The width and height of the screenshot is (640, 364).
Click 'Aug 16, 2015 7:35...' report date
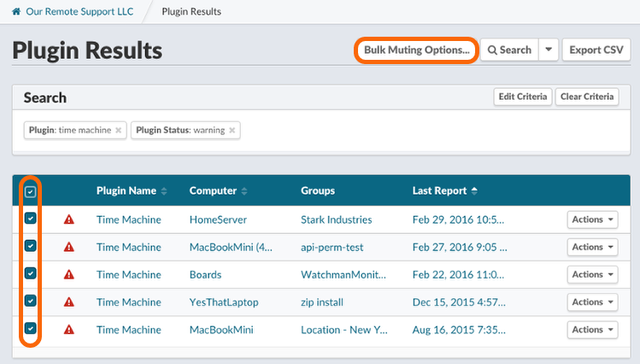coord(459,330)
